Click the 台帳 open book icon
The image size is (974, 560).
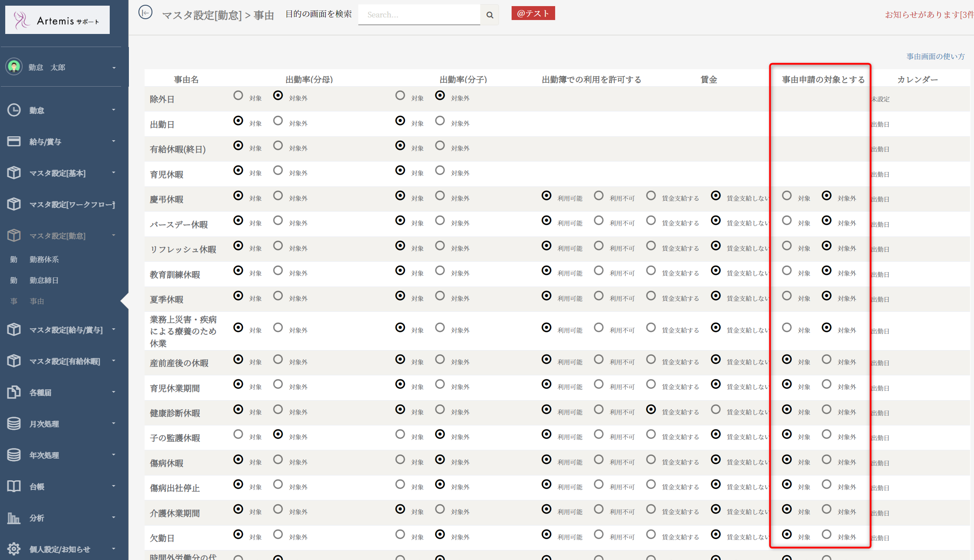coord(14,486)
